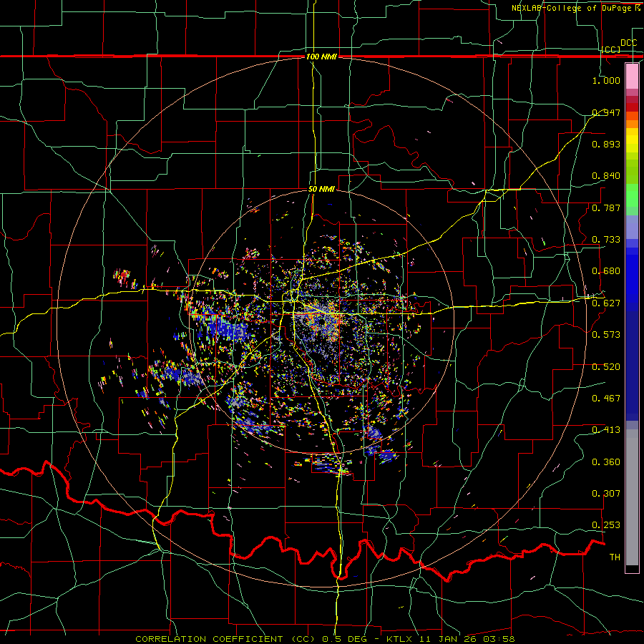Click the 0.840 legend value
Viewport: 644px width, 644px height.
pos(606,176)
